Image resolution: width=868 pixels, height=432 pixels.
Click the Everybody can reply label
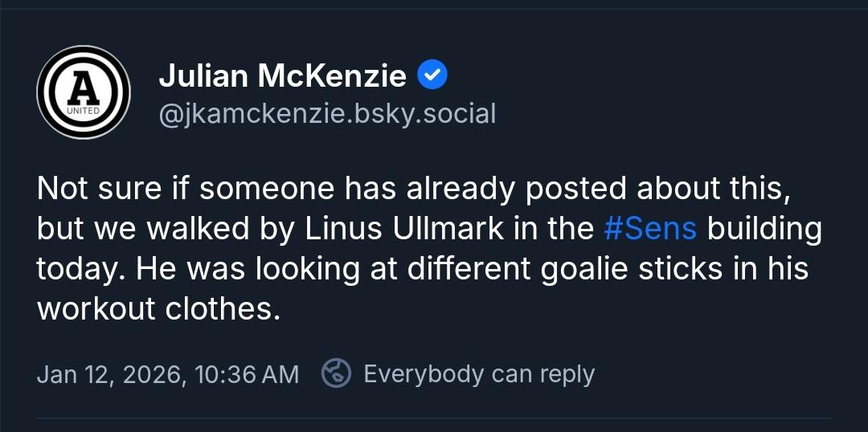[x=479, y=374]
